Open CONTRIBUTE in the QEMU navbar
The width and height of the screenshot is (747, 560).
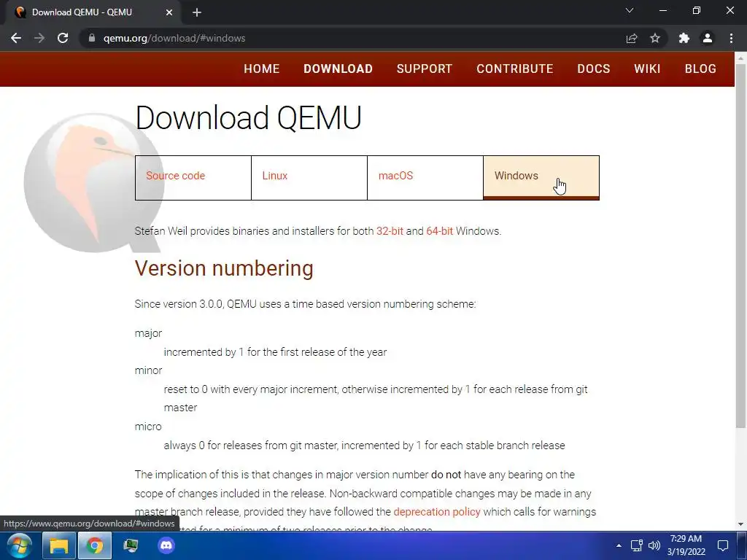coord(515,69)
